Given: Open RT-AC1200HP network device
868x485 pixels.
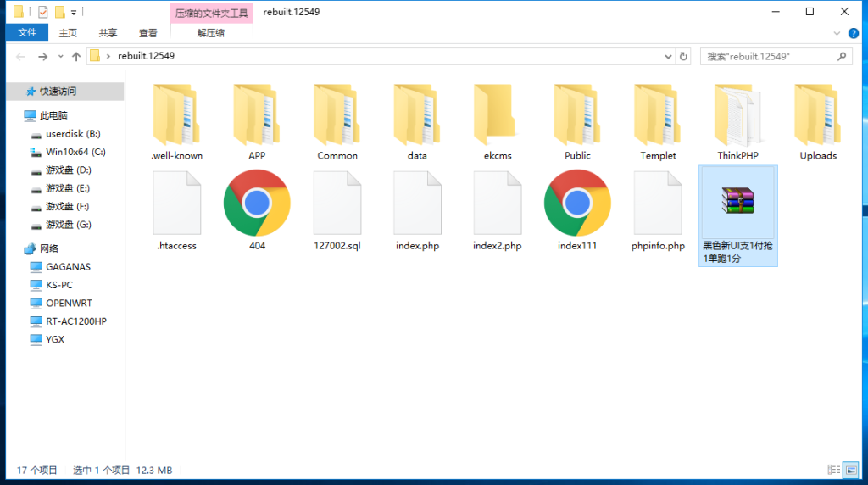Looking at the screenshot, I should [75, 321].
